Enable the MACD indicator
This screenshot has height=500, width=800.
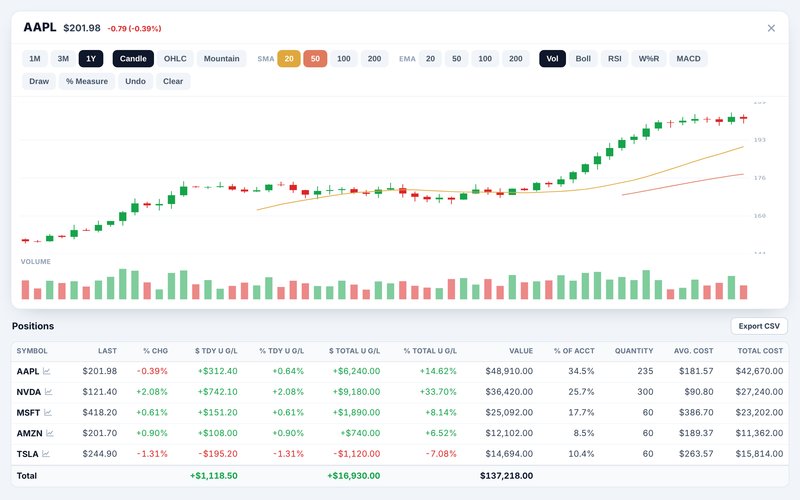tap(688, 59)
